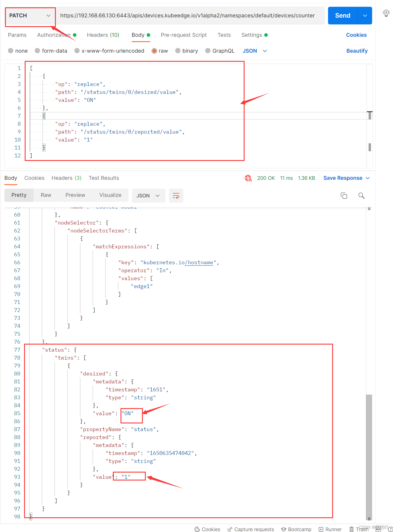Open the PATCH method dropdown
This screenshot has height=532, width=393.
30,16
